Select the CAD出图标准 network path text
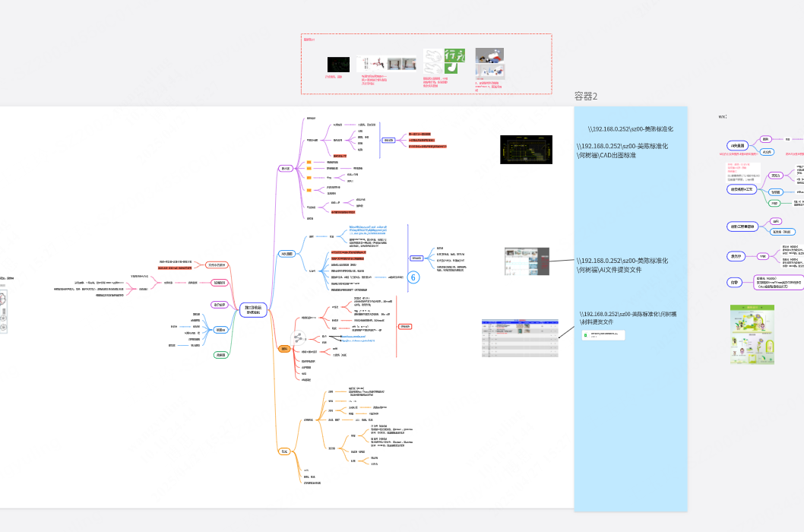Viewport: 804px width, 532px height. point(622,150)
